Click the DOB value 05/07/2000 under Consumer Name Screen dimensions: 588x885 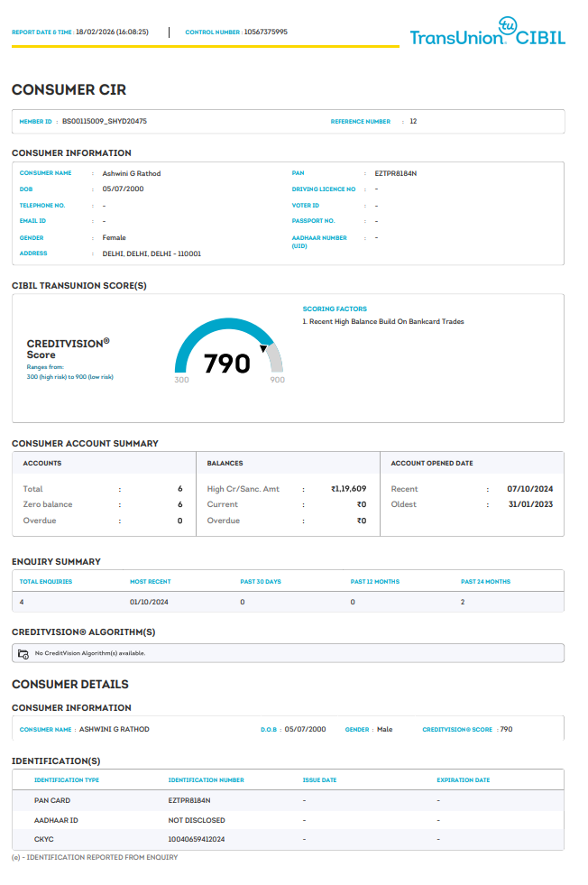point(123,189)
